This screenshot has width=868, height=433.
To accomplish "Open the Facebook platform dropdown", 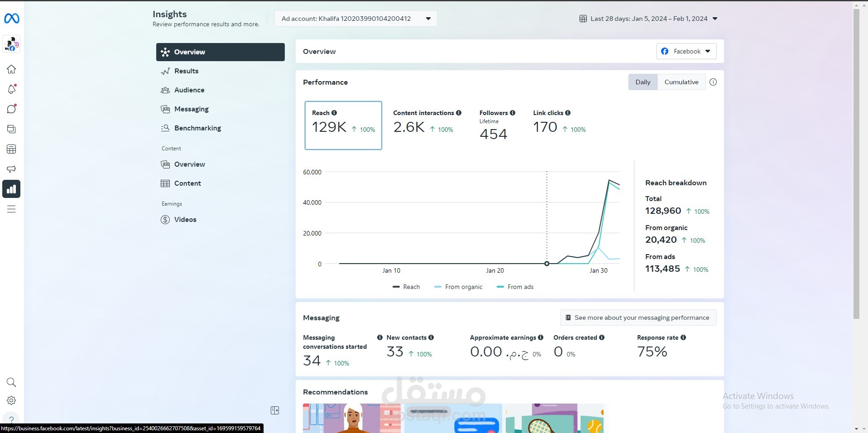I will (x=686, y=51).
